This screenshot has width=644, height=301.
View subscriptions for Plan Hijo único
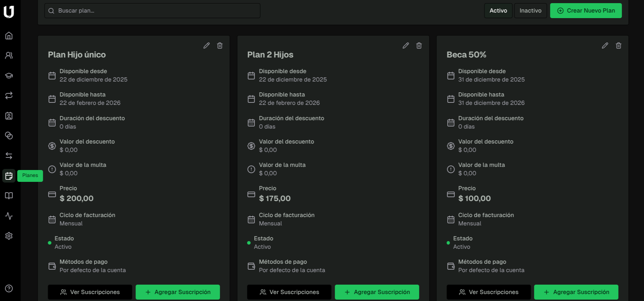click(x=90, y=292)
